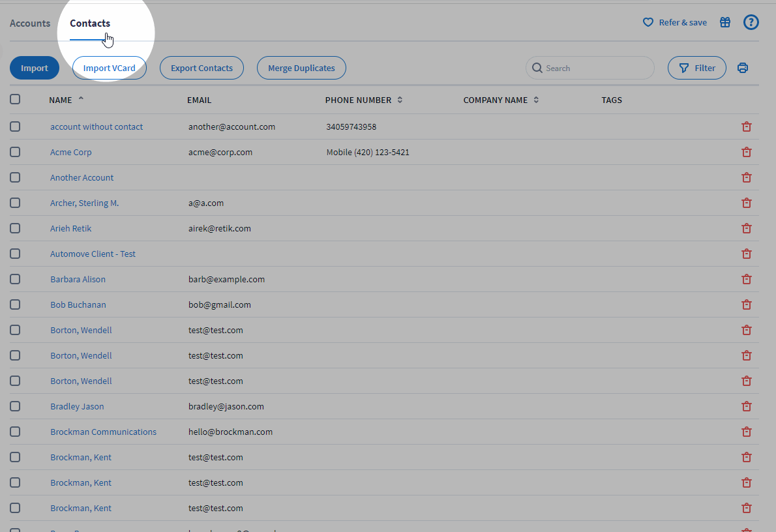Check the box for Archer, Sterling M.
This screenshot has width=776, height=532.
point(15,203)
